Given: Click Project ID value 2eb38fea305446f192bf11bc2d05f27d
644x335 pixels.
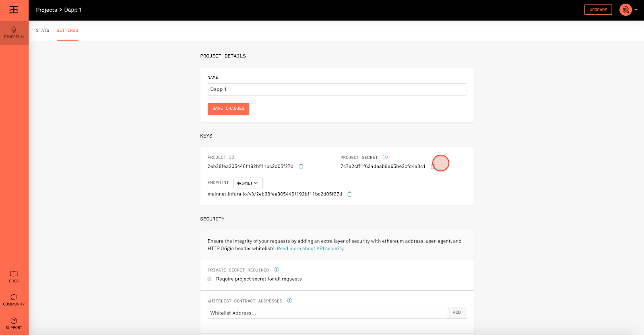Looking at the screenshot, I should tap(250, 166).
